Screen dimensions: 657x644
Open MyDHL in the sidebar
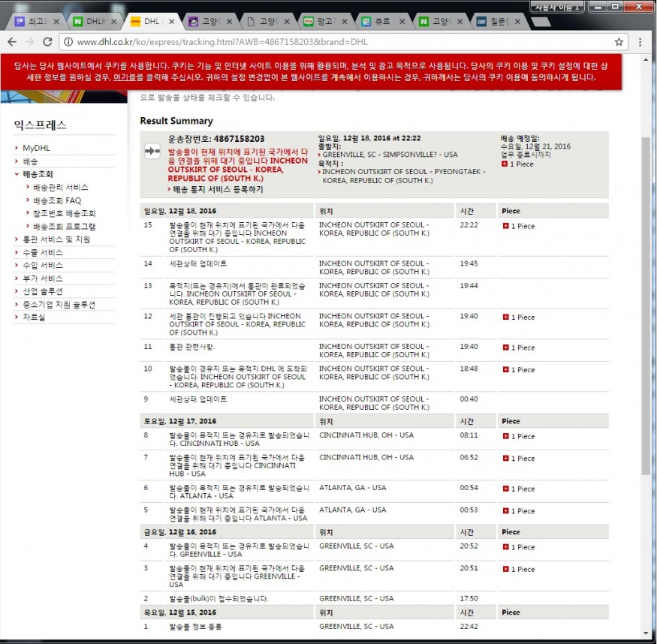(x=36, y=148)
